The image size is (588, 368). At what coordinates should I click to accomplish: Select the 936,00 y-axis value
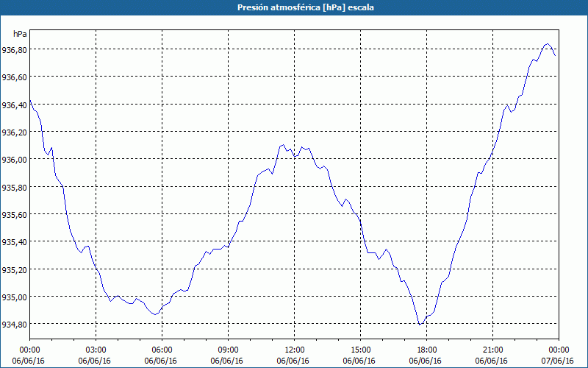pyautogui.click(x=14, y=160)
